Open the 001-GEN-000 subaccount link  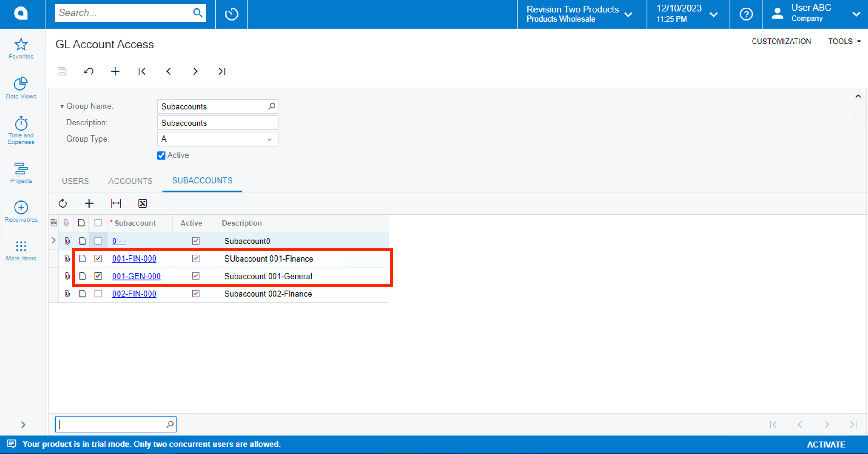tap(136, 276)
